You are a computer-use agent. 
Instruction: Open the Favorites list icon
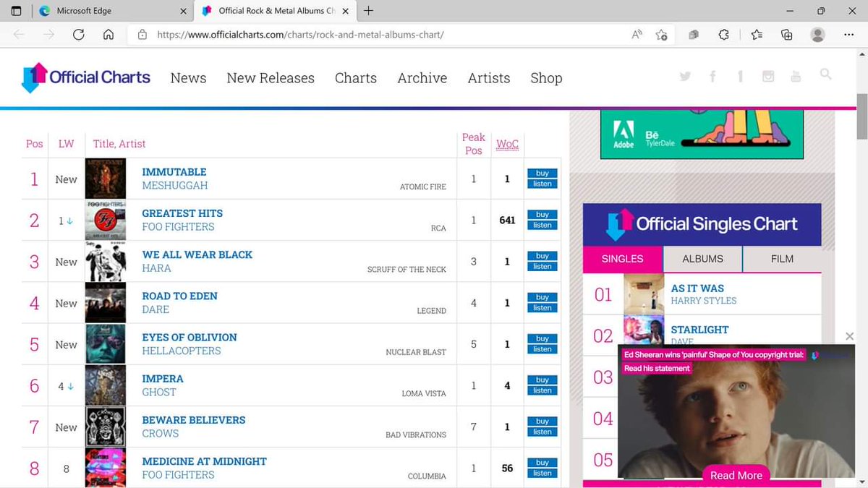tap(757, 35)
